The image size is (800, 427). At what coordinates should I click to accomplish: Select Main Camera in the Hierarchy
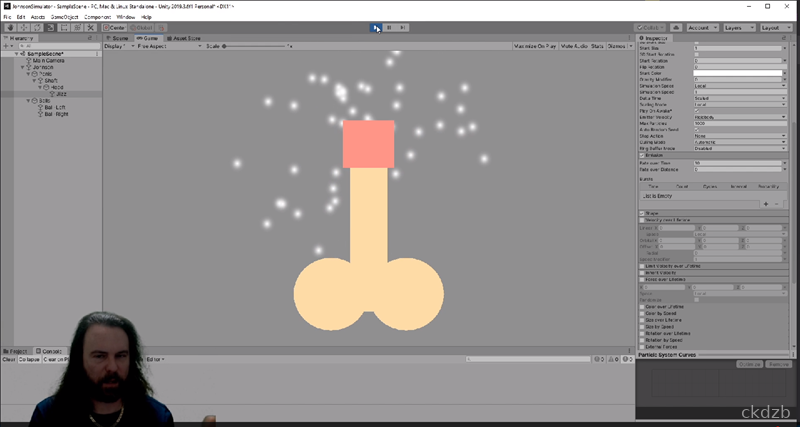(48, 60)
